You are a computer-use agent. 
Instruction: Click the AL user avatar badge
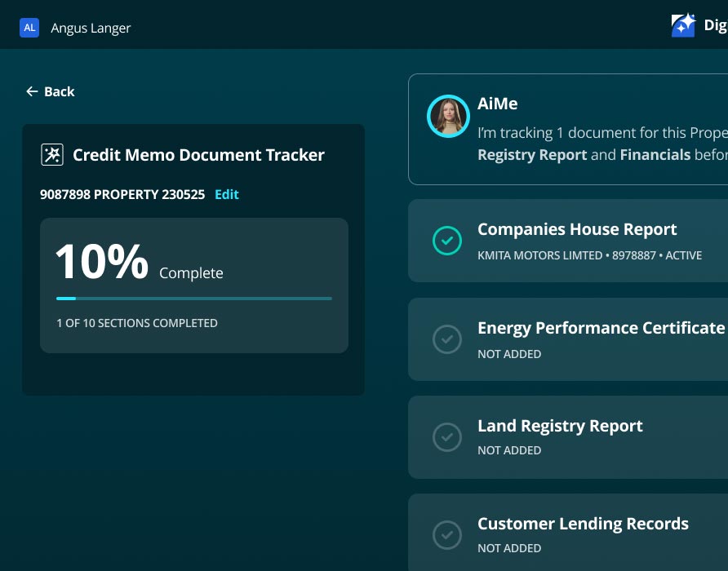[x=29, y=28]
